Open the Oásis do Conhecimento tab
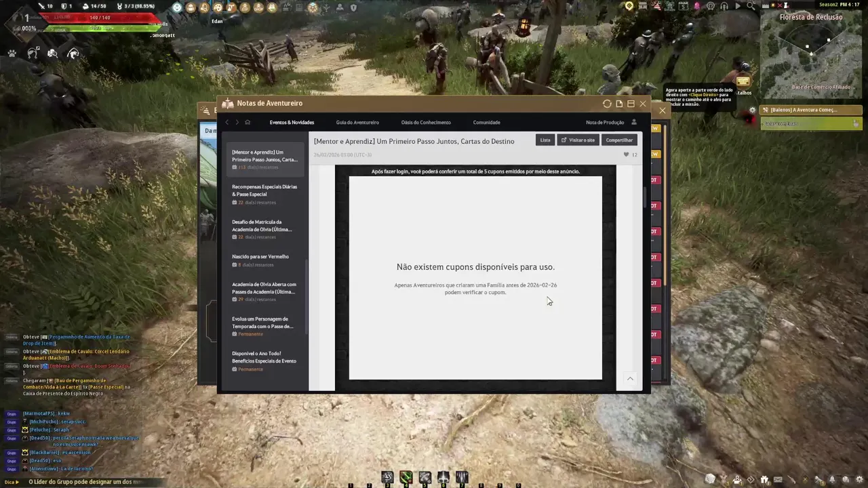868x488 pixels. pyautogui.click(x=426, y=123)
